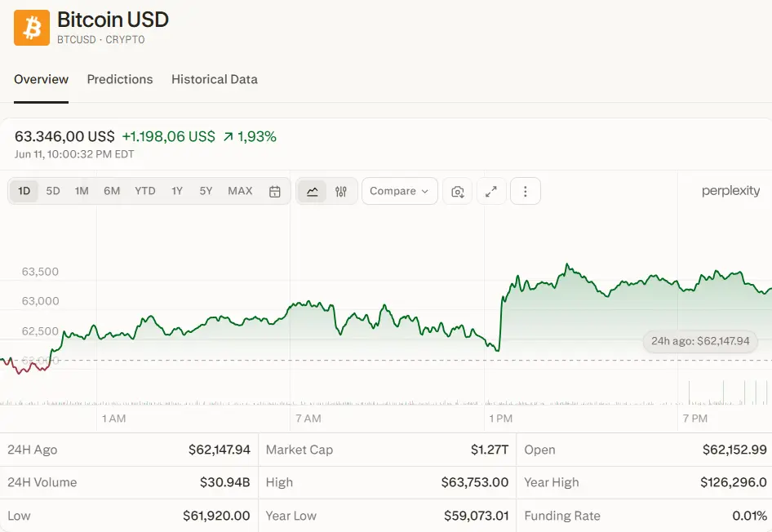The image size is (772, 532).
Task: Click the Bitcoin USD title
Action: click(x=113, y=20)
